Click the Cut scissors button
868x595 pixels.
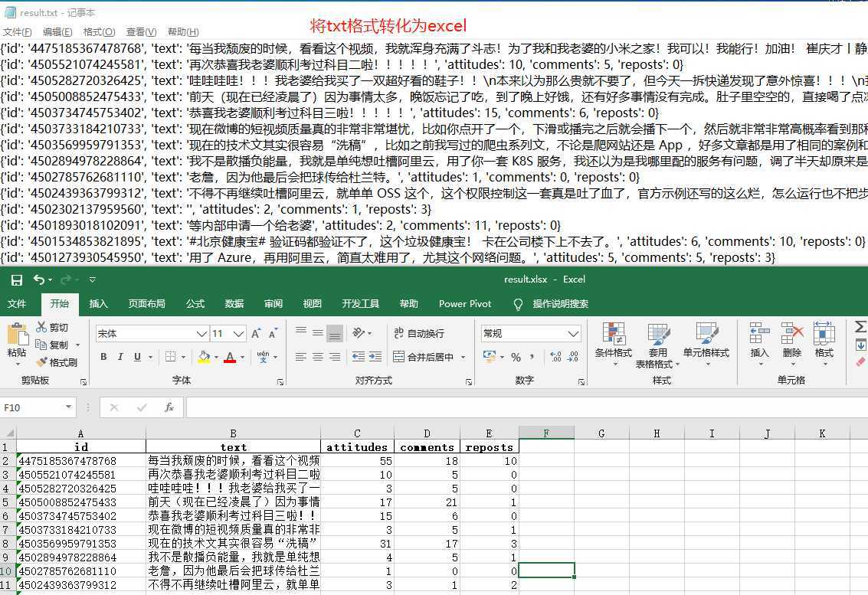(x=52, y=327)
